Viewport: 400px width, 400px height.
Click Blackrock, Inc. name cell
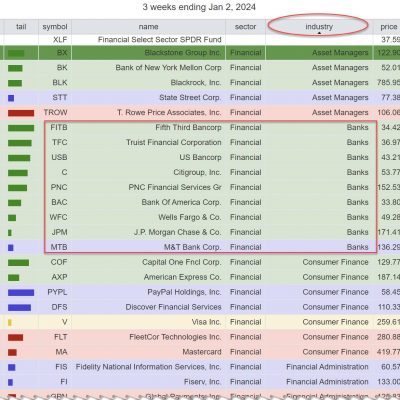pyautogui.click(x=196, y=83)
